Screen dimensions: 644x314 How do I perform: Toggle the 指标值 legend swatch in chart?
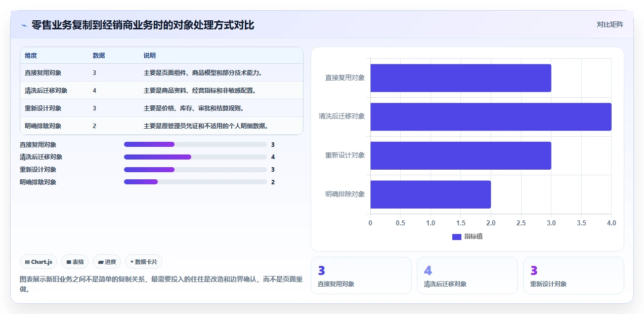(x=457, y=237)
